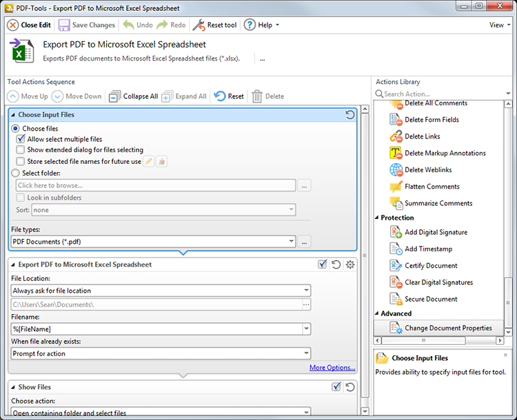Click the Close Edit icon
517x420 pixels.
(13, 25)
